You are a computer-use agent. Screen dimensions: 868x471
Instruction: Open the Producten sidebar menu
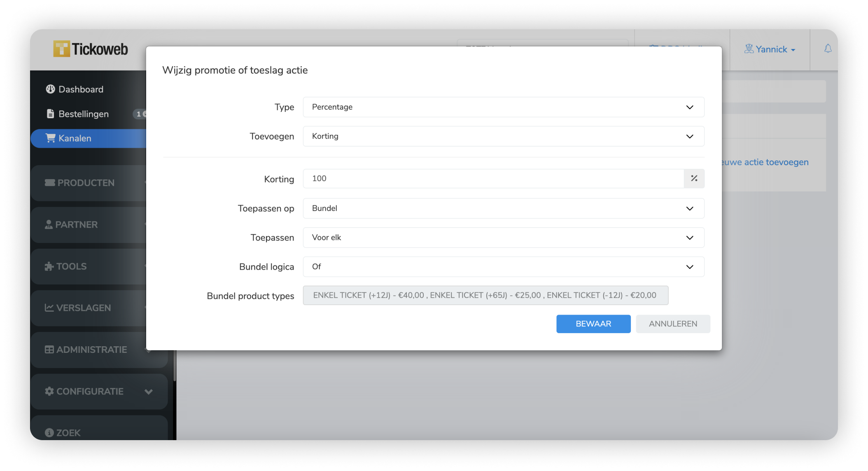point(86,183)
